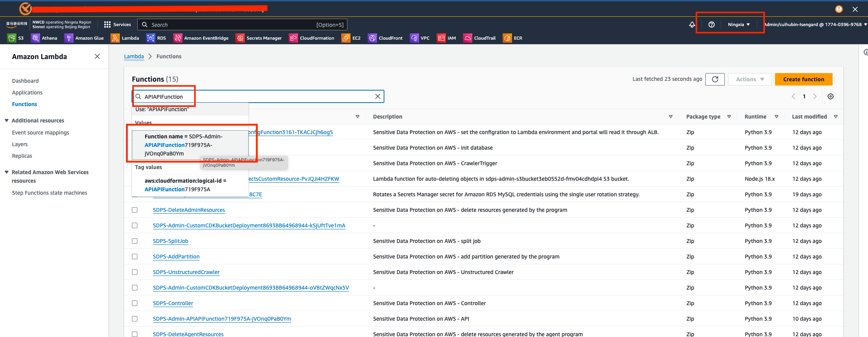Open the ECR service shortcut

coord(513,38)
